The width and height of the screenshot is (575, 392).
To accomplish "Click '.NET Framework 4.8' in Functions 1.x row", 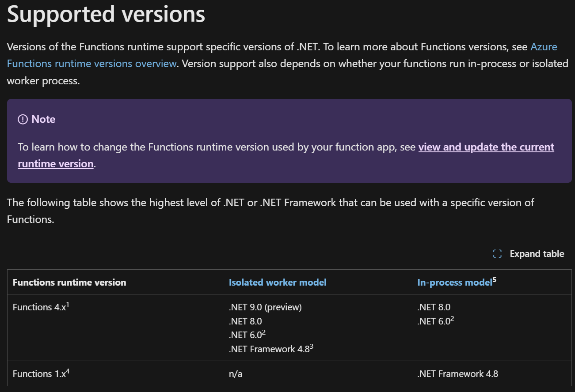I will pyautogui.click(x=457, y=374).
